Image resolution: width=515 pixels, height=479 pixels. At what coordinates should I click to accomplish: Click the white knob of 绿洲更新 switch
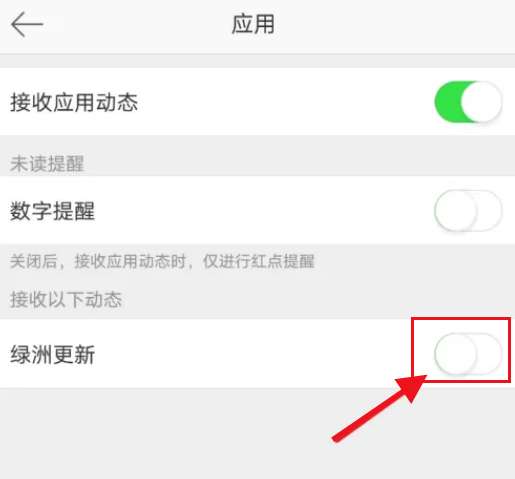click(456, 354)
